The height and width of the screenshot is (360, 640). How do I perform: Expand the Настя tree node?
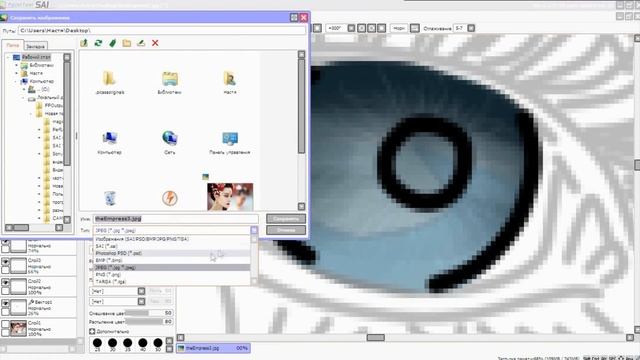click(16, 73)
